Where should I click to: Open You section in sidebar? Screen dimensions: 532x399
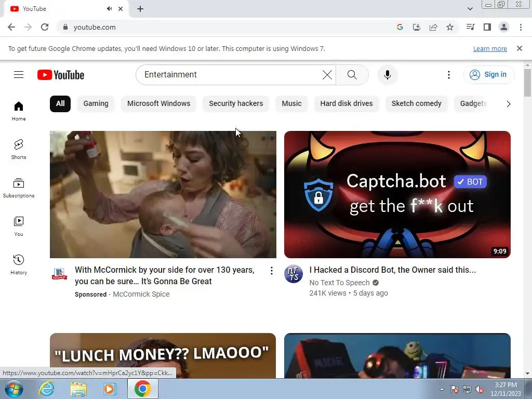(x=19, y=227)
